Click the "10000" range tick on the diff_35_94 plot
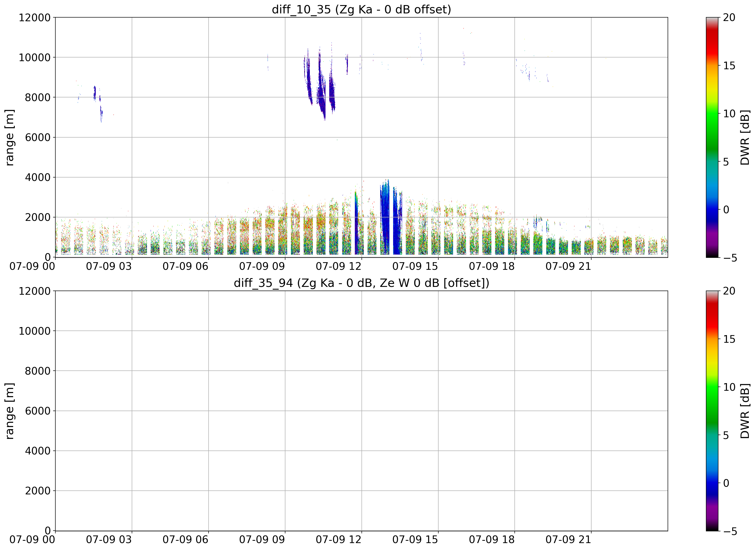 click(x=35, y=331)
